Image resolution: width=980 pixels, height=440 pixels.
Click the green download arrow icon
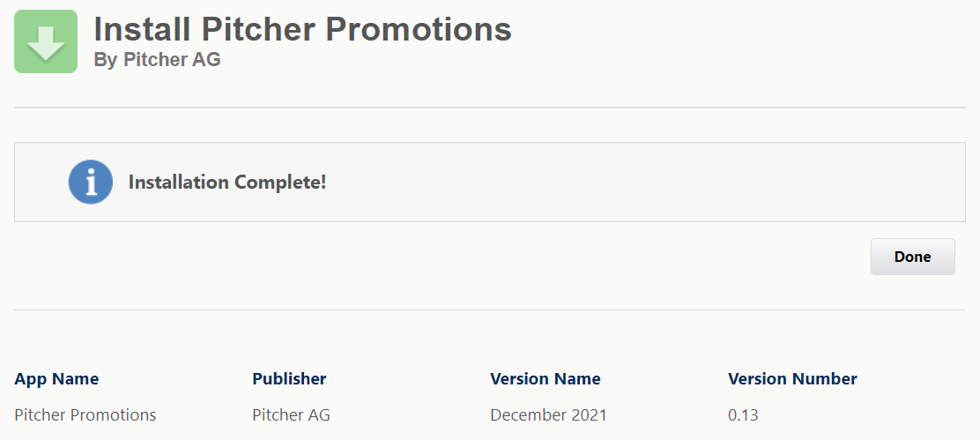coord(46,41)
